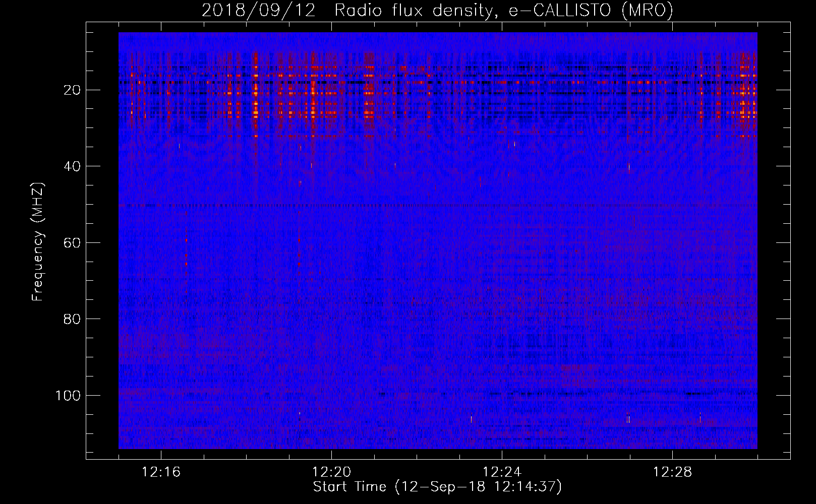The image size is (816, 504).
Task: Select the 20 MHz frequency tick label
Action: pos(73,90)
